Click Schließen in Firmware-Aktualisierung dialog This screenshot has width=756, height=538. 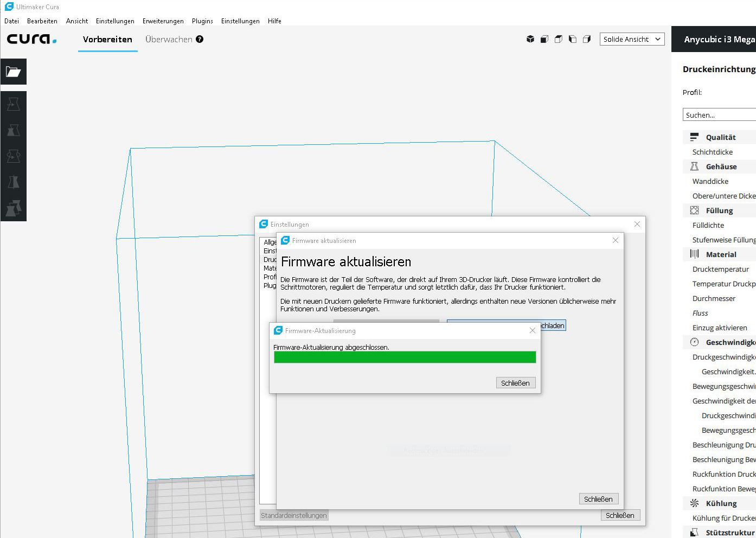516,383
